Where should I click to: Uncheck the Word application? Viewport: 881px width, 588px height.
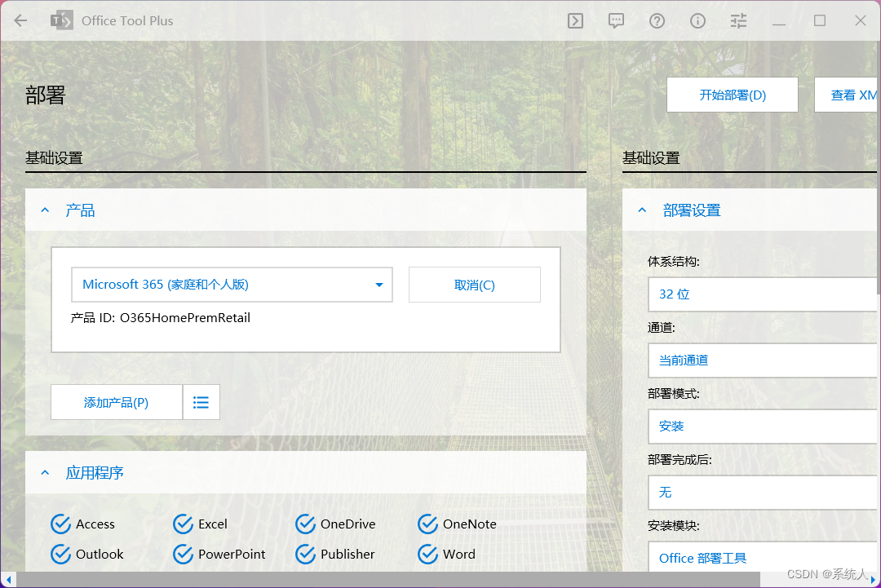(428, 555)
